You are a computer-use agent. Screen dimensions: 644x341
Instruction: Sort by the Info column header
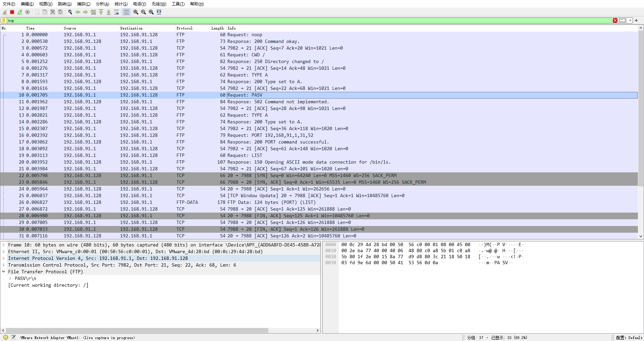(x=432, y=28)
